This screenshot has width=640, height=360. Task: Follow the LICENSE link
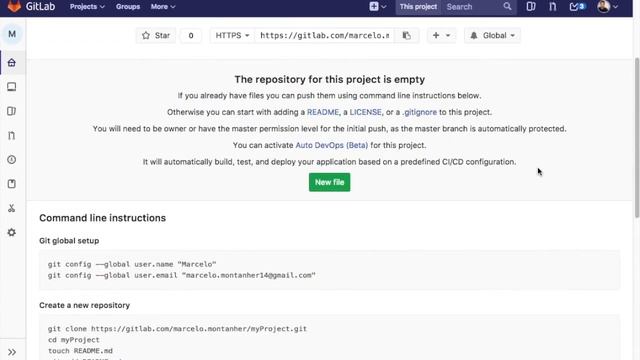[366, 112]
